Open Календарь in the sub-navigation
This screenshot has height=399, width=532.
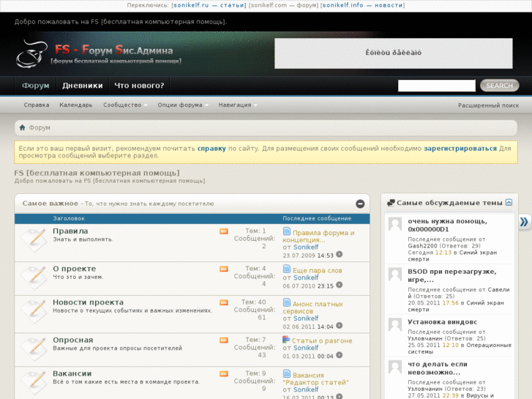pyautogui.click(x=76, y=105)
